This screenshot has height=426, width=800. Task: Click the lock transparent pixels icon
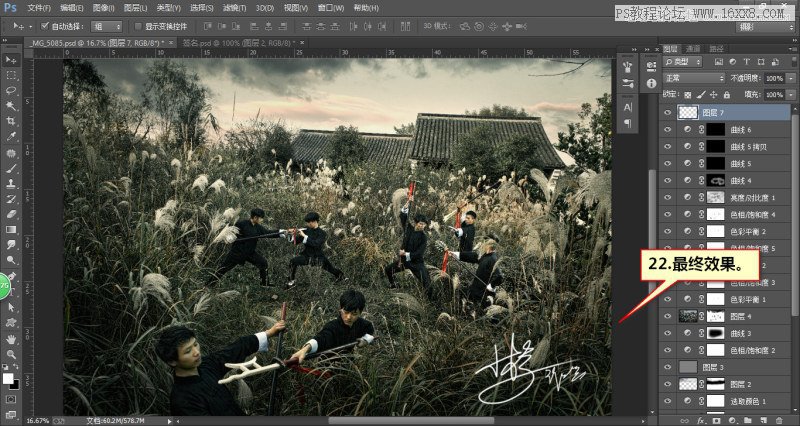688,94
